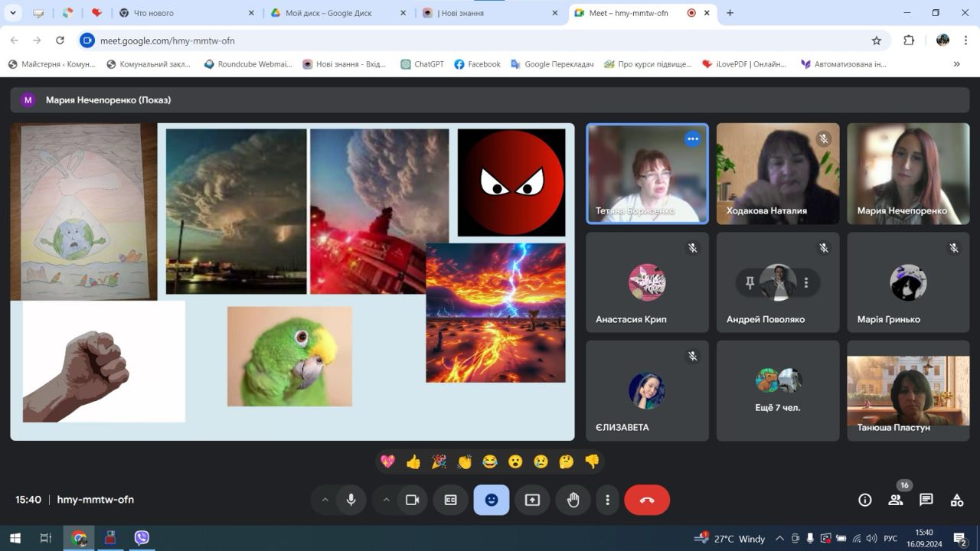The height and width of the screenshot is (551, 980).
Task: Open the chat with everyone panel
Action: tap(926, 500)
